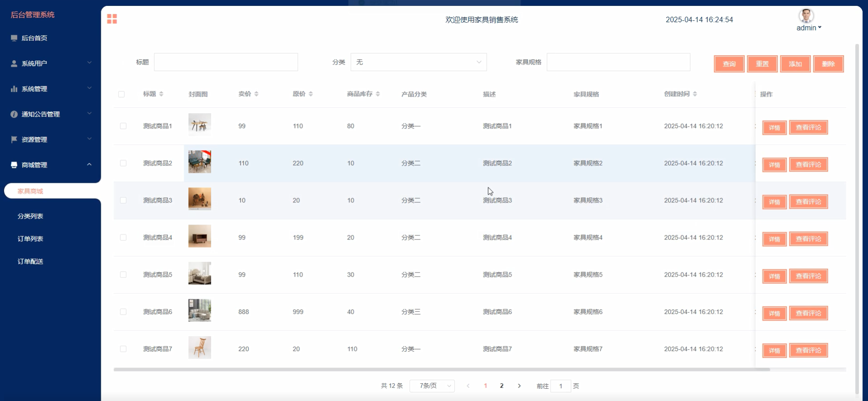This screenshot has height=401, width=868.
Task: Open the 7条/页 page size dropdown
Action: (x=432, y=386)
